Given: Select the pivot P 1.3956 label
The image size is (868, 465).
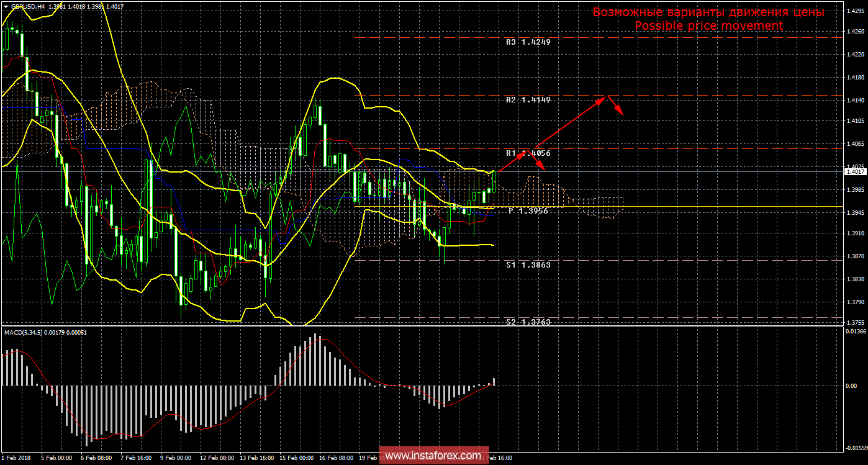Looking at the screenshot, I should [x=528, y=211].
